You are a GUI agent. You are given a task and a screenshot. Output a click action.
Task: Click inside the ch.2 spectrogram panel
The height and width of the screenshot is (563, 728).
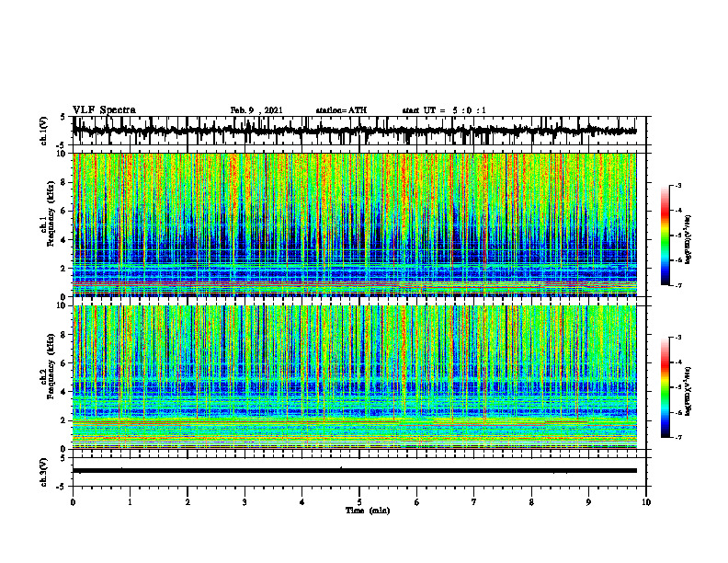pyautogui.click(x=355, y=377)
